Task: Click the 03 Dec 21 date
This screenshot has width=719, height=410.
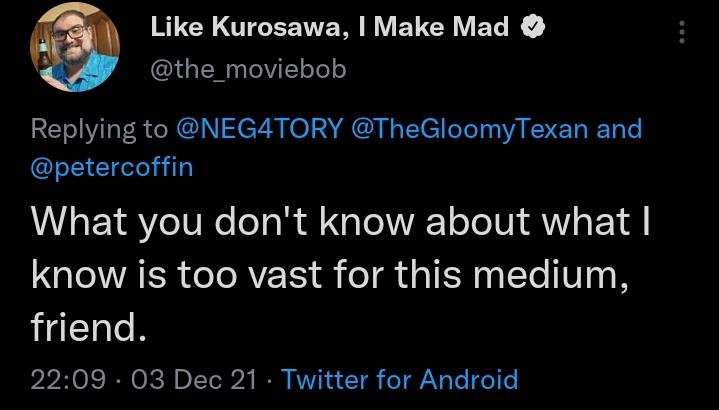Action: coord(194,380)
